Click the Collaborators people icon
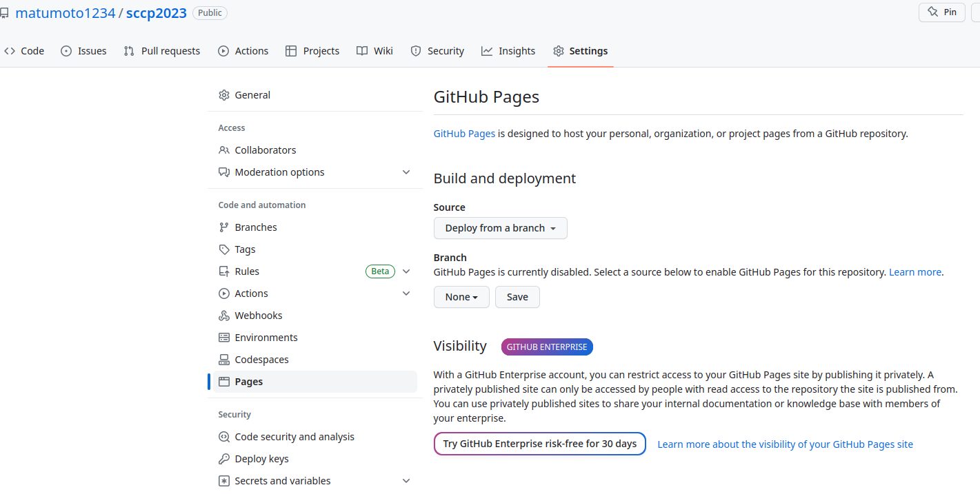The width and height of the screenshot is (980, 494). 224,150
